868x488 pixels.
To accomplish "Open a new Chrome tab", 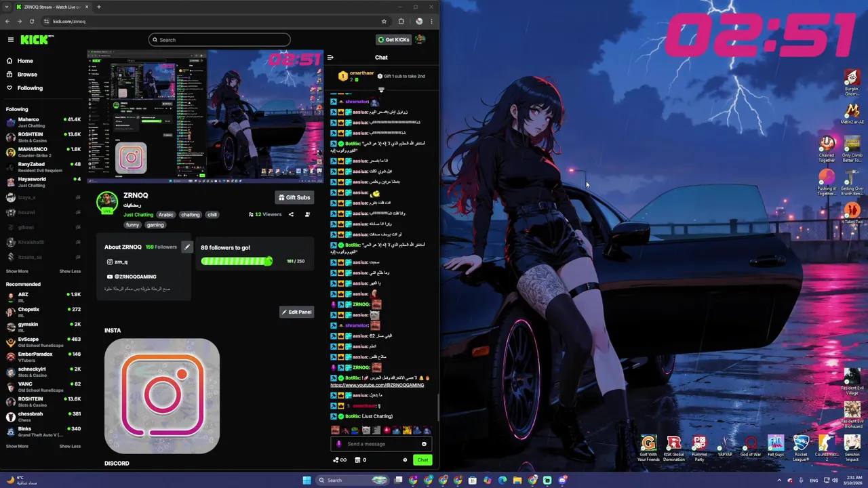I will (99, 7).
